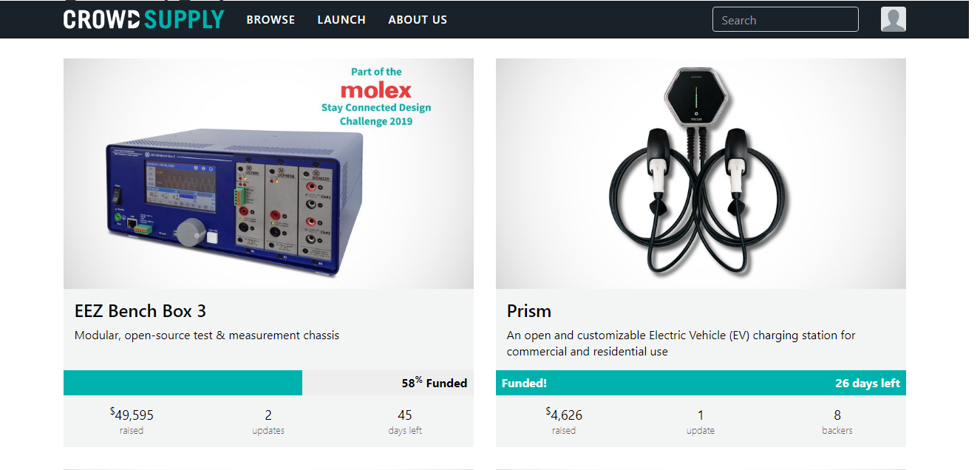This screenshot has width=980, height=470.
Task: Click the $49,595 raised amount
Action: (132, 415)
